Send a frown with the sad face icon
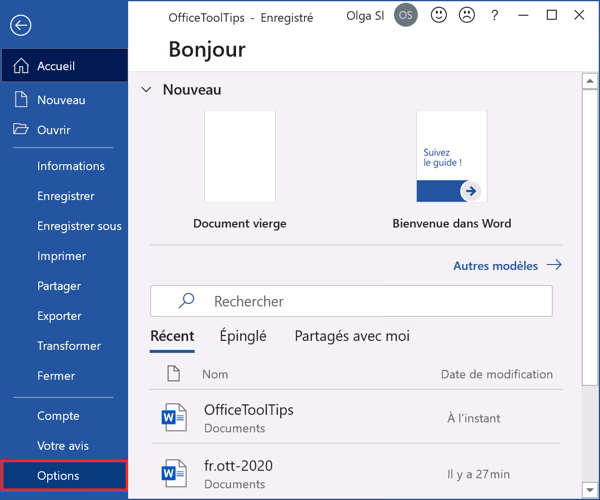 click(x=466, y=15)
